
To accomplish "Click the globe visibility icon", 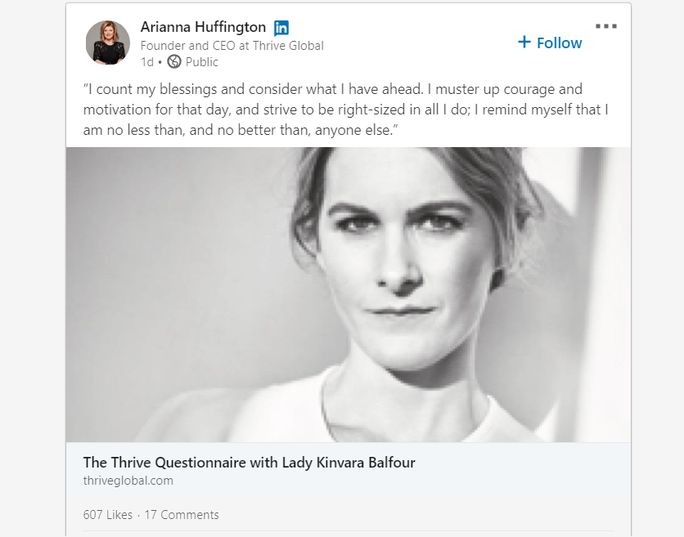I will pos(175,62).
